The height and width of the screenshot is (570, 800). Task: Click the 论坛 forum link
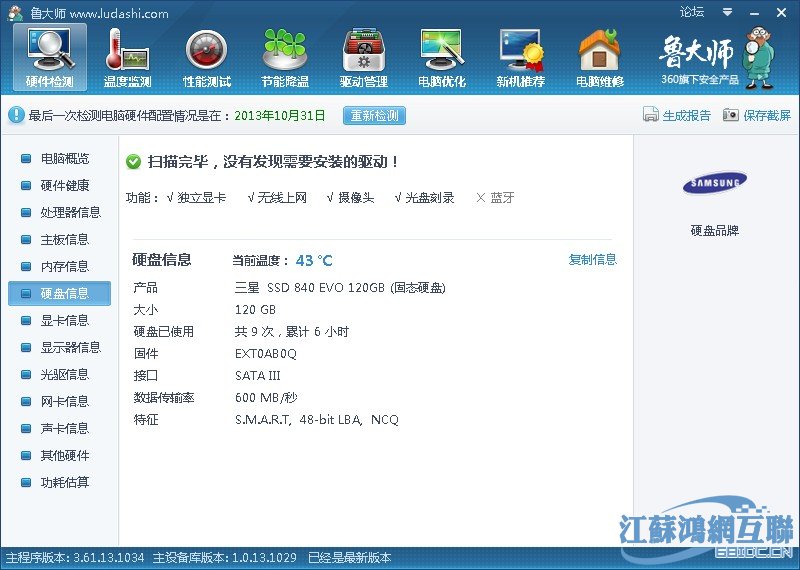[x=692, y=12]
